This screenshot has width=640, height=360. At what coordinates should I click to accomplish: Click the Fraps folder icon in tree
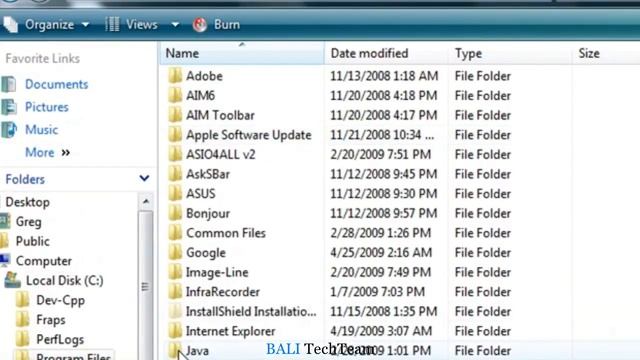click(x=23, y=320)
